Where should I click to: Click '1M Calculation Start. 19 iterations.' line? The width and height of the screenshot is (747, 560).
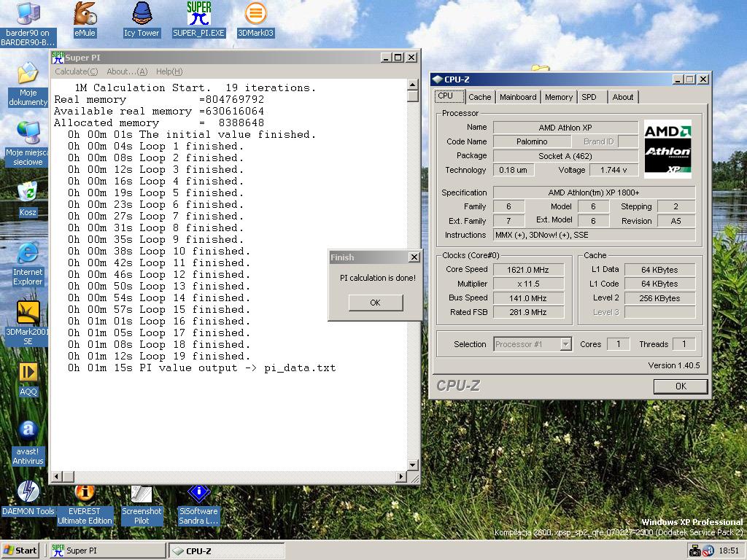(x=195, y=87)
